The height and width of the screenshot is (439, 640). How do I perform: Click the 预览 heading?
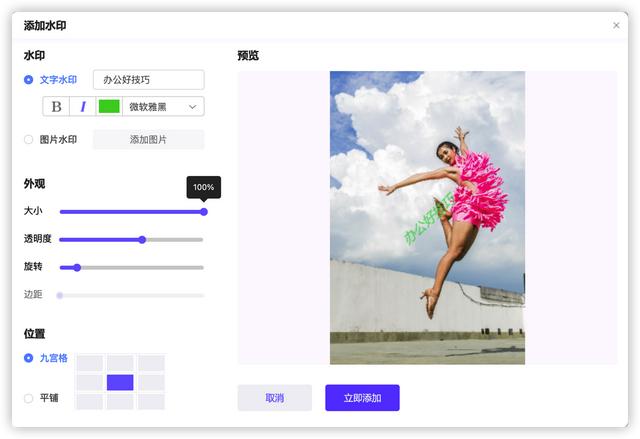(248, 55)
